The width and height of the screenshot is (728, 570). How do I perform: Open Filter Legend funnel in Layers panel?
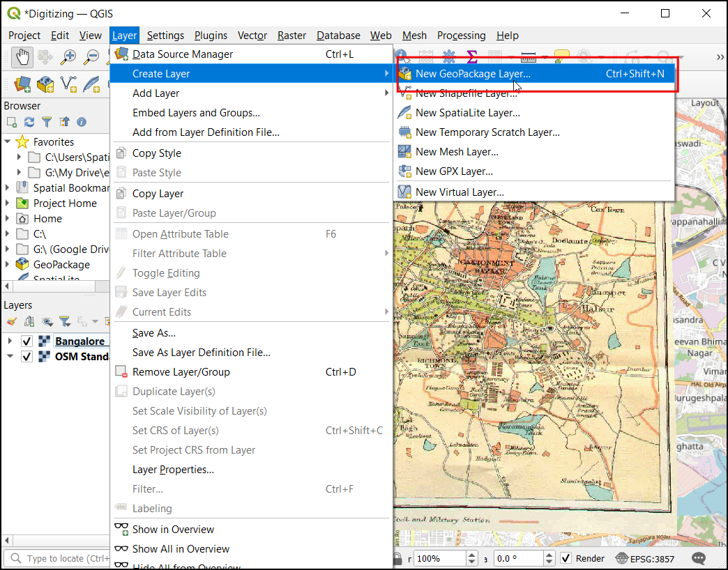(x=65, y=321)
